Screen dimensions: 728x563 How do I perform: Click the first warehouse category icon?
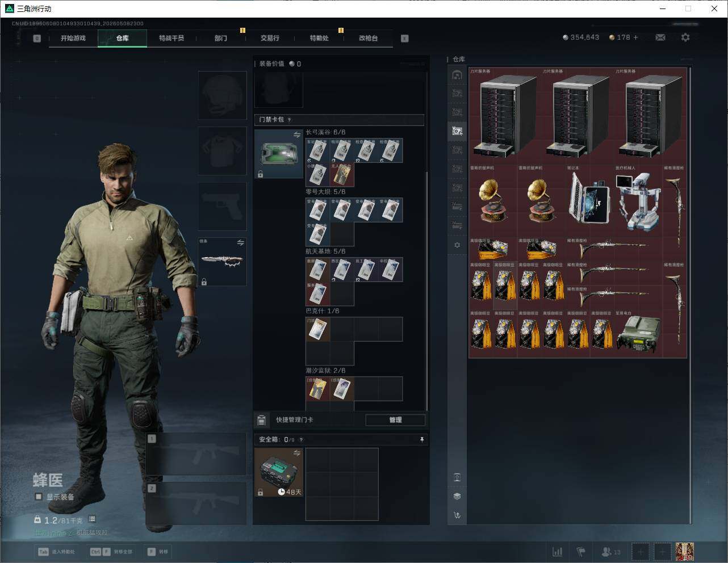457,75
